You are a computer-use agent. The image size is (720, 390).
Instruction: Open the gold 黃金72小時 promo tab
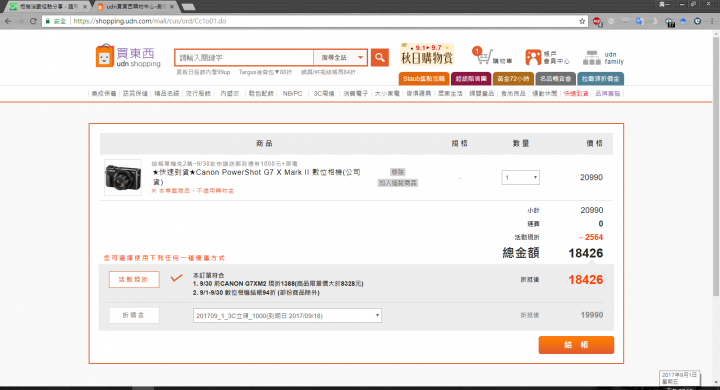pos(513,79)
